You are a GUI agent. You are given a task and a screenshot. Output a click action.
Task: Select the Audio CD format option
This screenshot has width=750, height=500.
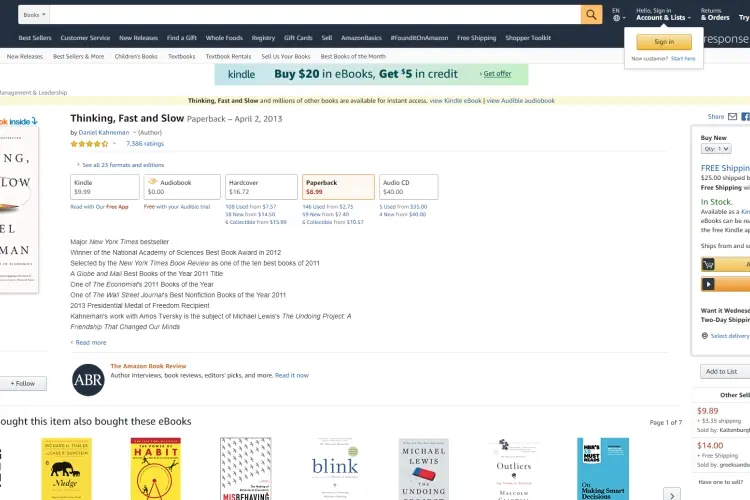[x=408, y=187]
